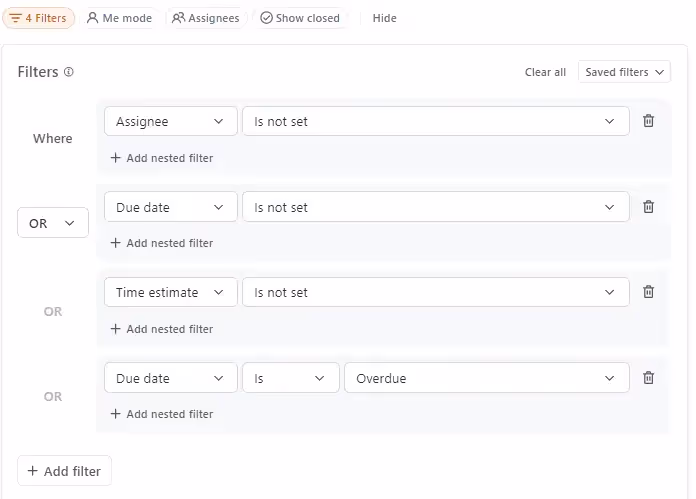Toggle the Assignees filter button

[x=206, y=18]
